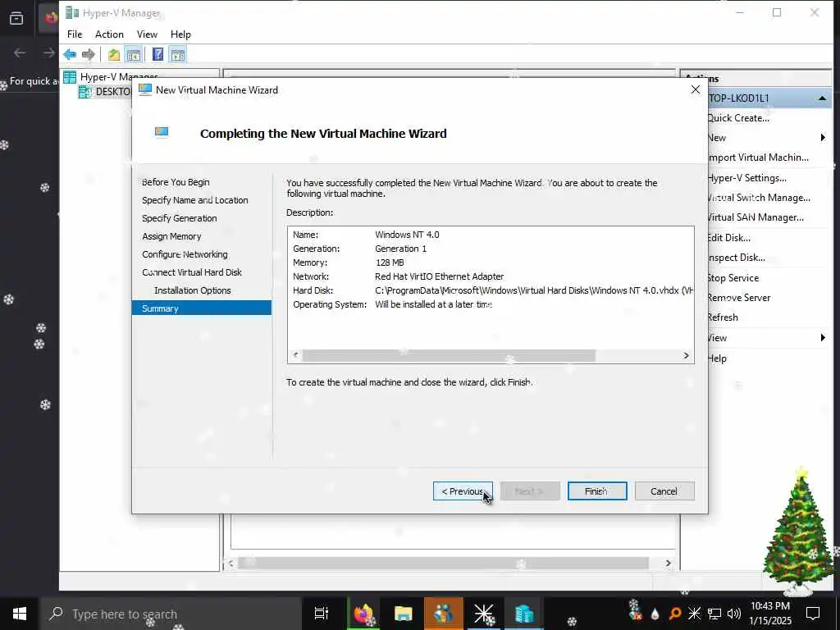The image size is (840, 630).
Task: Open Hyper-V Settings from Actions pane
Action: 746,178
